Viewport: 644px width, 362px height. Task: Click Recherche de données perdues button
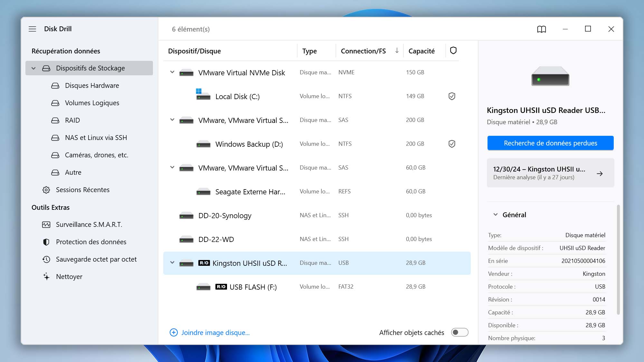click(x=550, y=143)
